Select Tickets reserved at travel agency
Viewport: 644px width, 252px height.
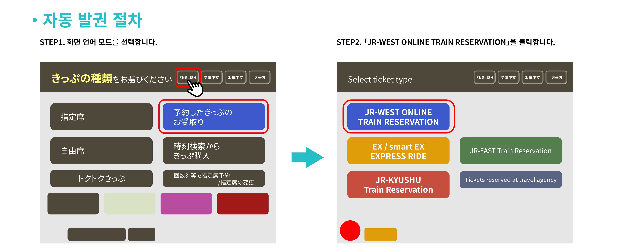coord(511,180)
